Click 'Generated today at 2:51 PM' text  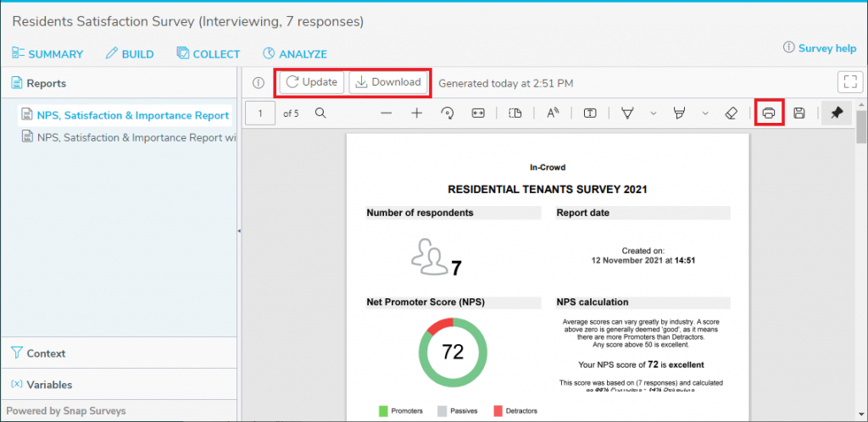505,84
